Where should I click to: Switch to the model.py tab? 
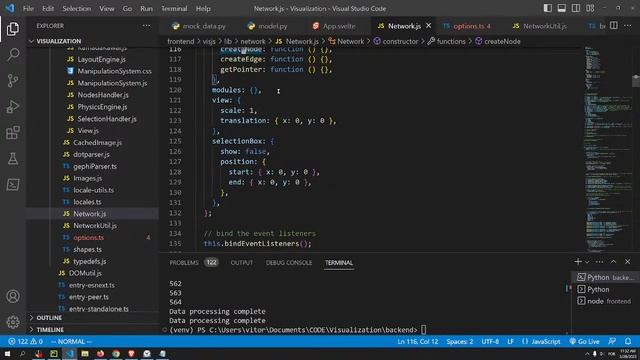(267, 26)
